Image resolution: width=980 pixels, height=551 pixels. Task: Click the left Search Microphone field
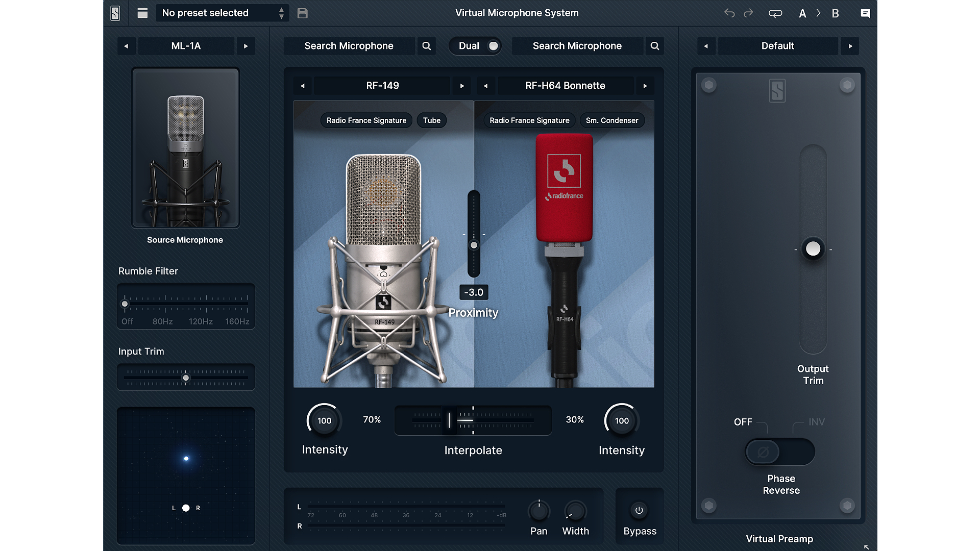click(x=349, y=46)
